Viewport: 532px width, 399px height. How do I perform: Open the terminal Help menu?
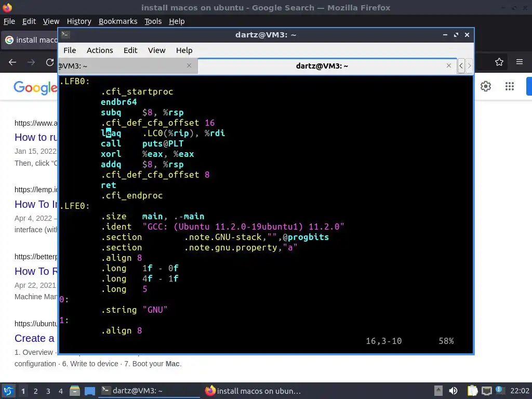pos(184,50)
